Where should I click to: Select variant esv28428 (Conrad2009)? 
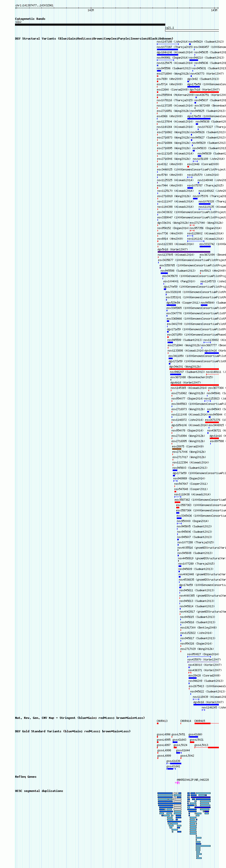[204, 675]
